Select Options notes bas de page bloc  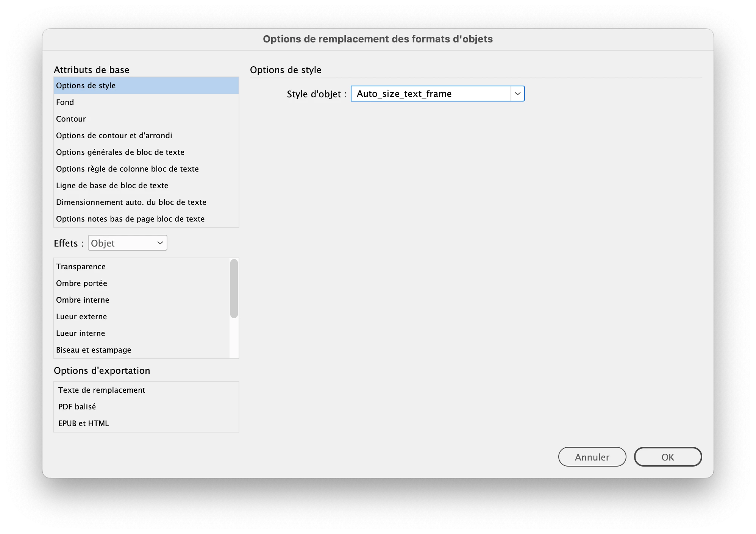pos(130,219)
